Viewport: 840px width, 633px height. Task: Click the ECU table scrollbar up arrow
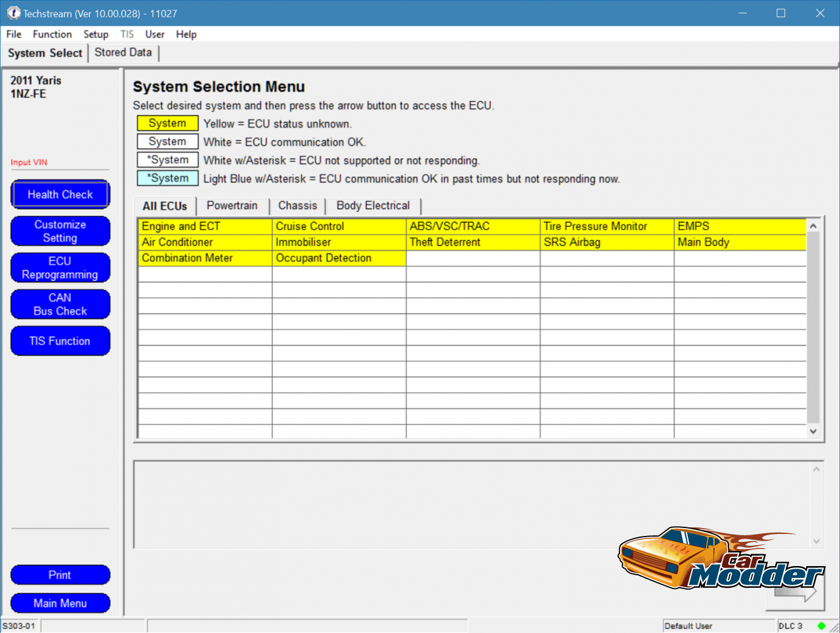point(813,226)
